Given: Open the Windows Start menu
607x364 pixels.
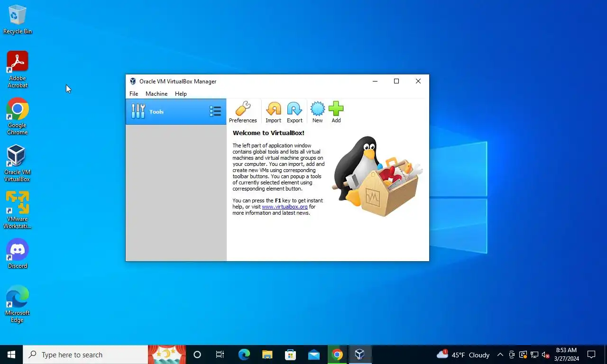Looking at the screenshot, I should (11, 355).
